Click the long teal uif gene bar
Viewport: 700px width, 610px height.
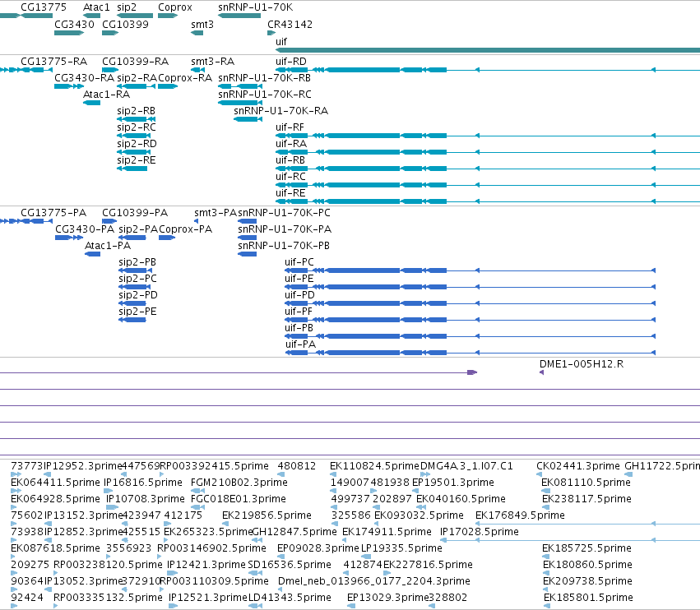(x=488, y=50)
